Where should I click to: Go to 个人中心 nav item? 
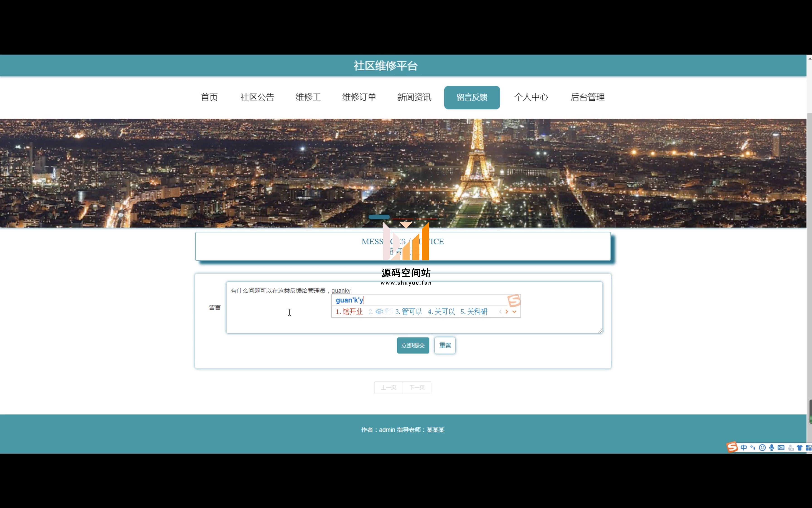[531, 98]
